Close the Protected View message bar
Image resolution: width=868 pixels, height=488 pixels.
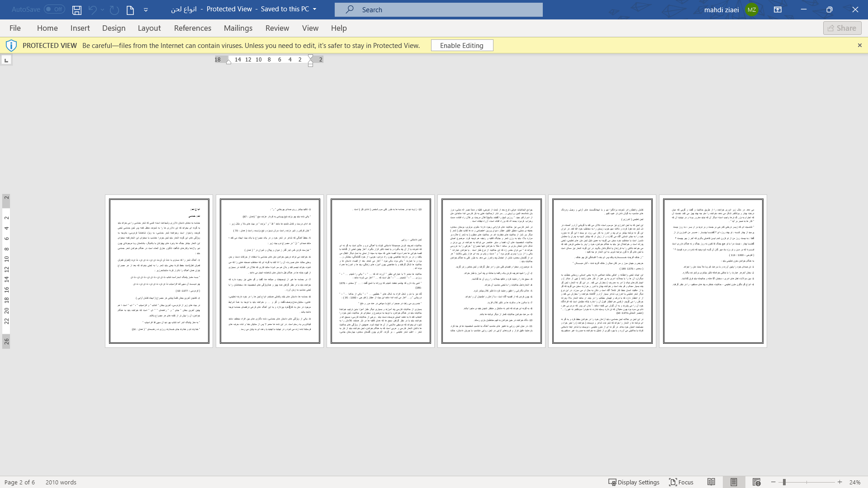coord(860,45)
